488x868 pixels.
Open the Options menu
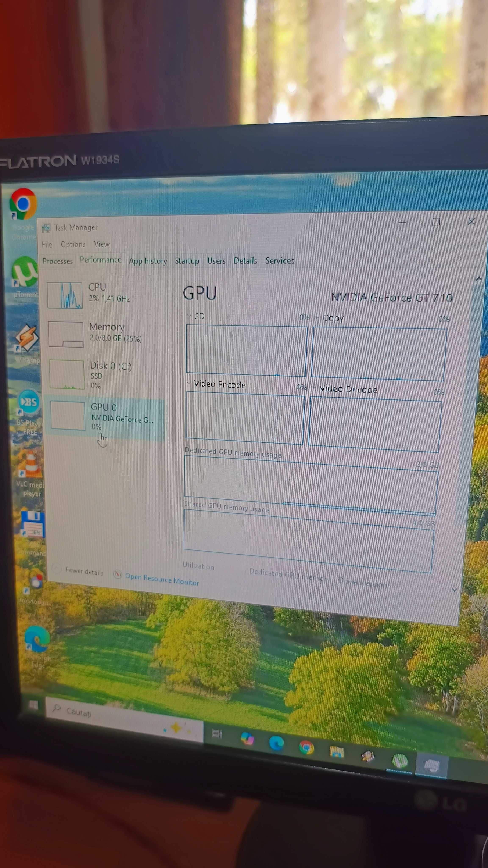[x=73, y=244]
